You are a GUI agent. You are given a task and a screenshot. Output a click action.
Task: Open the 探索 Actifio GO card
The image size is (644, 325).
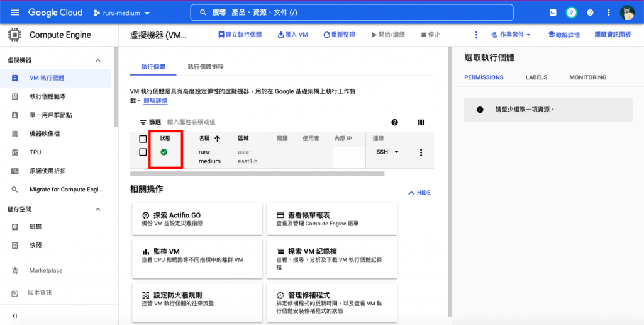click(197, 219)
